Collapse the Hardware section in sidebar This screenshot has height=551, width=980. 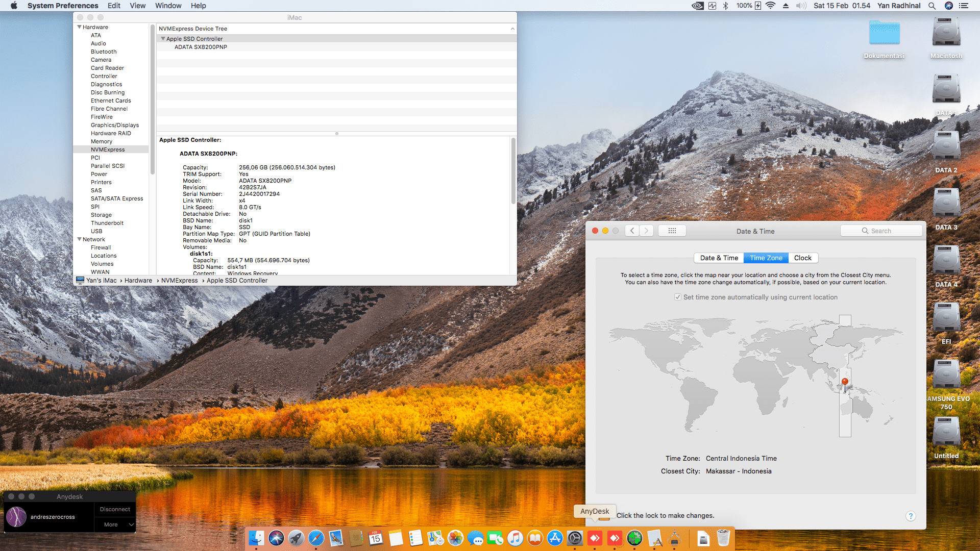[x=80, y=27]
